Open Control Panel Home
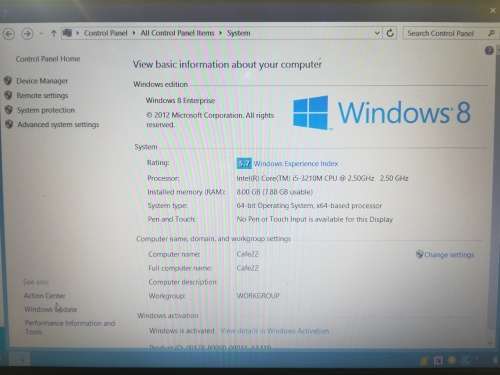 (x=48, y=59)
